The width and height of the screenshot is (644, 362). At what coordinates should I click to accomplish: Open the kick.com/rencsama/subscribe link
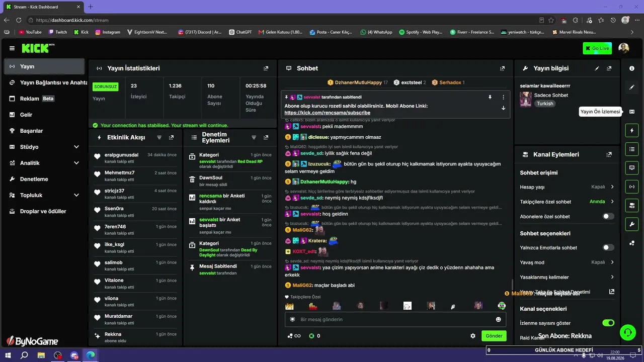[328, 113]
